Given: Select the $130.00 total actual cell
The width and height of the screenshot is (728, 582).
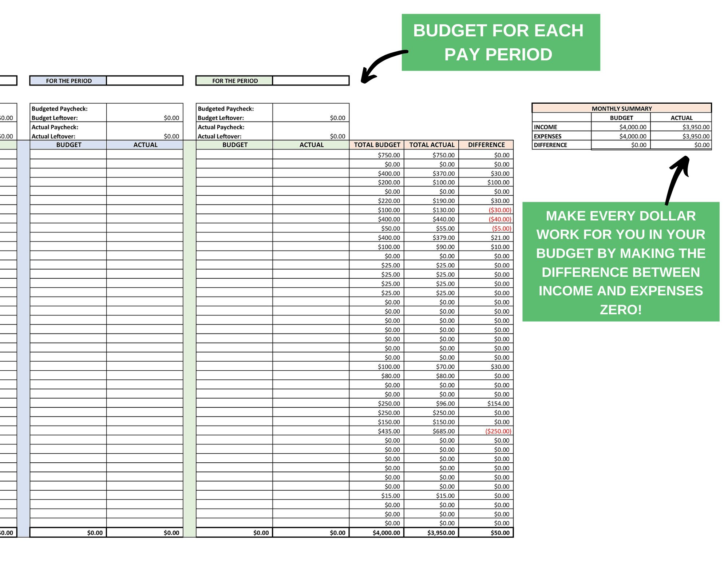Looking at the screenshot, I should click(x=431, y=210).
